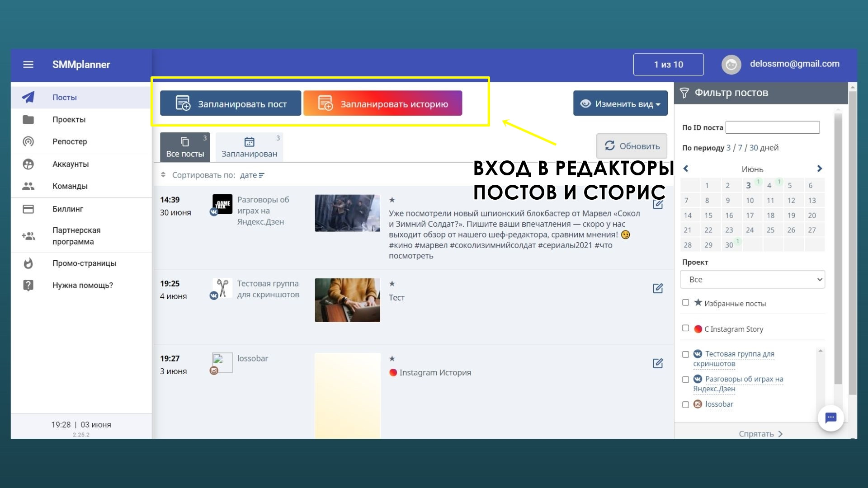
Task: Star the Сокол и Зимний Солдат post
Action: (x=392, y=200)
